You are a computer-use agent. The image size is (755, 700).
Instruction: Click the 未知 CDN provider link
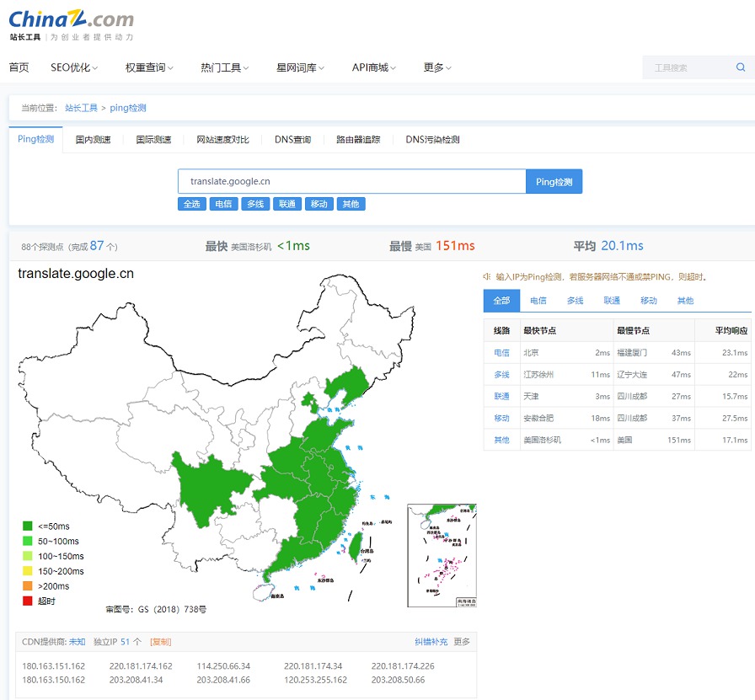point(77,642)
